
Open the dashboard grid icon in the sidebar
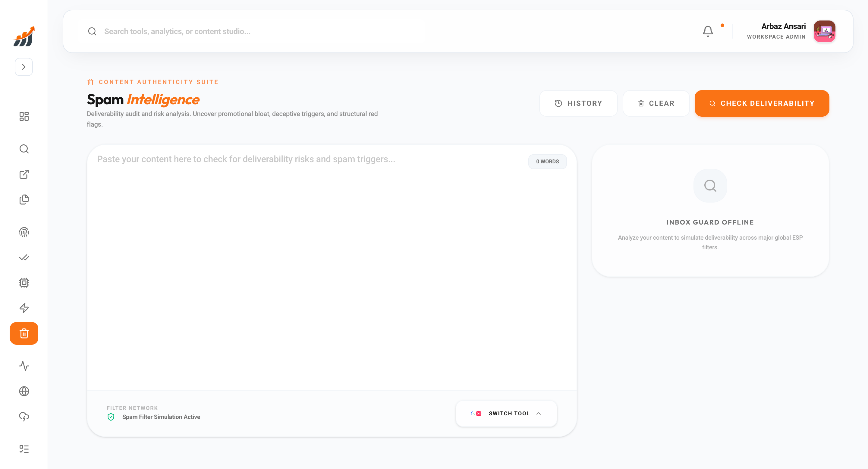24,116
